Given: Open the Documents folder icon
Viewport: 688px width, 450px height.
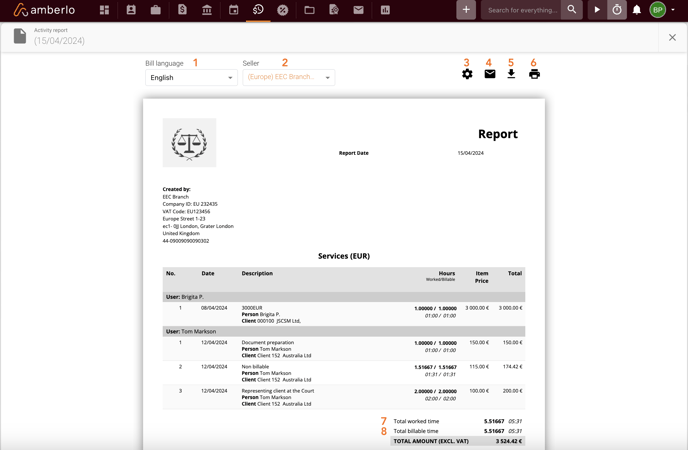Looking at the screenshot, I should point(309,10).
